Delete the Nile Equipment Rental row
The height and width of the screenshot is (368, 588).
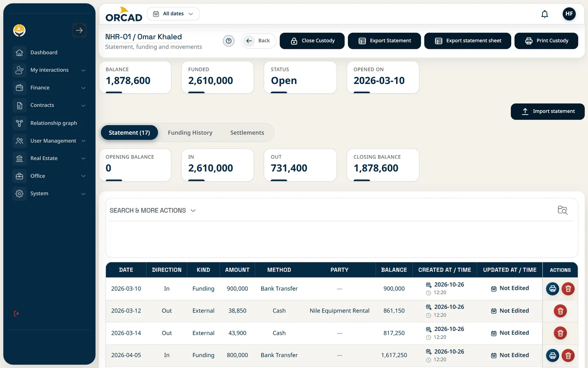click(x=560, y=311)
